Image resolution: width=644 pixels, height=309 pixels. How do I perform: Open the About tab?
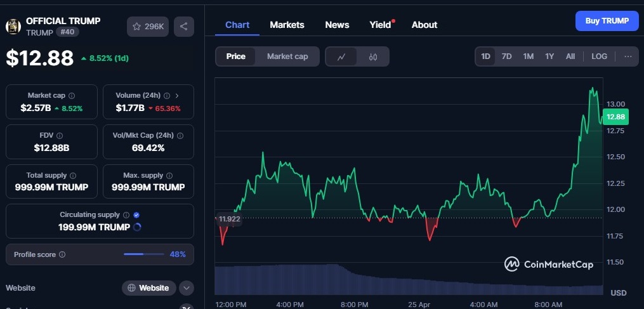424,25
